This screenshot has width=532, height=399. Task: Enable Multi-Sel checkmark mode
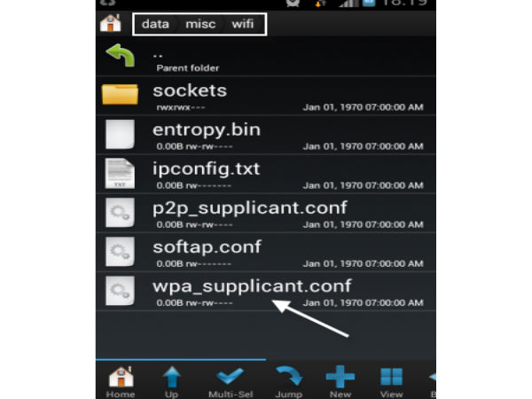(x=229, y=379)
